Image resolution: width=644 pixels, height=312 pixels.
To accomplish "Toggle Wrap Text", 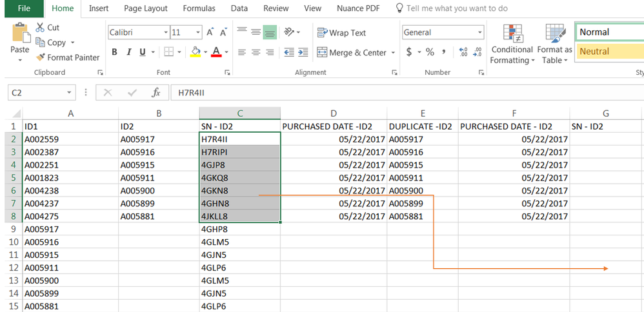I will (341, 33).
